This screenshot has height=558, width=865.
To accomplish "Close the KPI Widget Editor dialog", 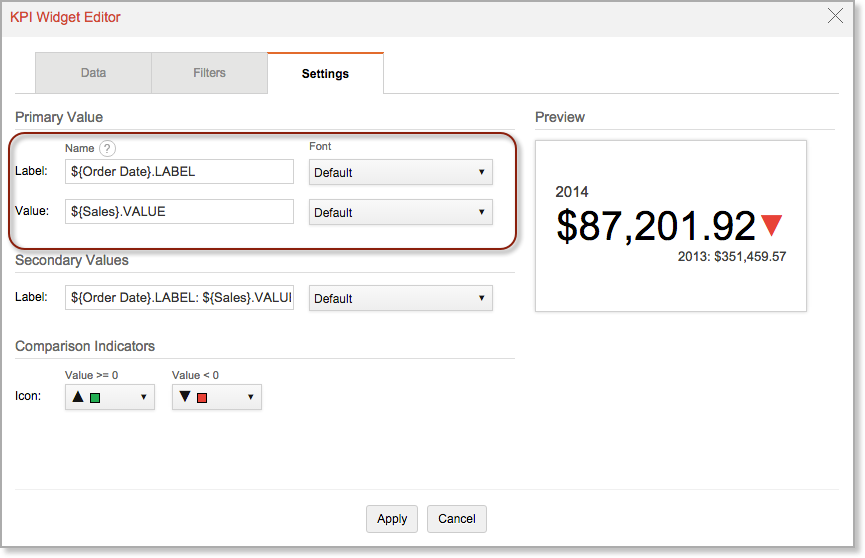I will pyautogui.click(x=835, y=16).
